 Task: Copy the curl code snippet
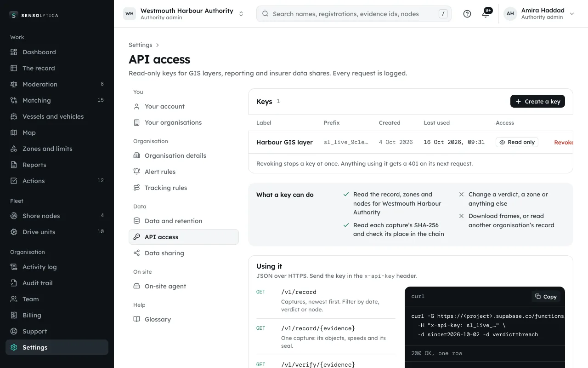(x=546, y=297)
